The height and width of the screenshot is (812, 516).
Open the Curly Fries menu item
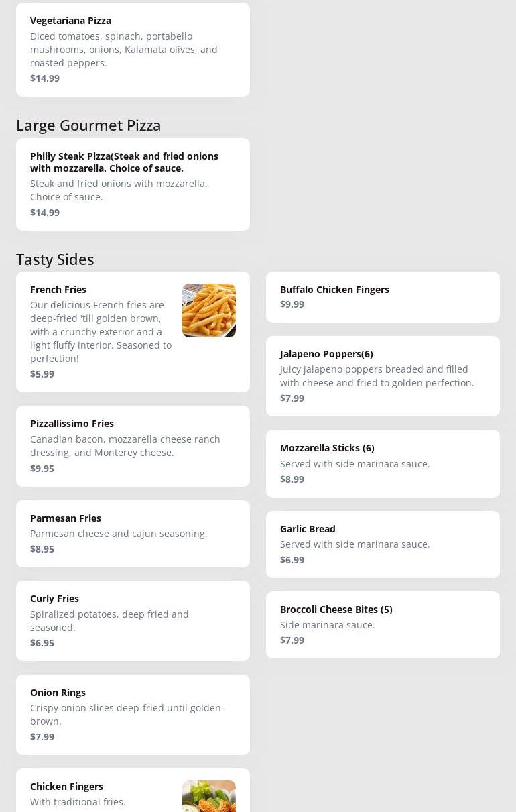click(x=133, y=620)
